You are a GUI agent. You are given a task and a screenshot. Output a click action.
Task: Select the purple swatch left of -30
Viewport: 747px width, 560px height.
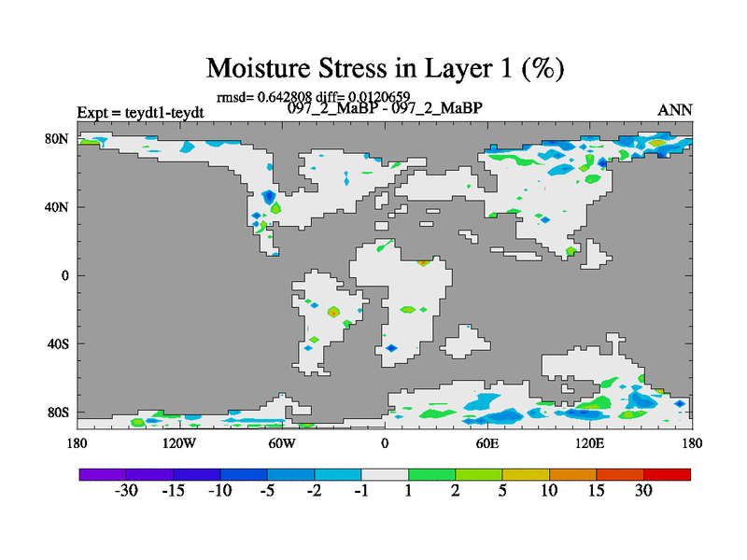(103, 474)
